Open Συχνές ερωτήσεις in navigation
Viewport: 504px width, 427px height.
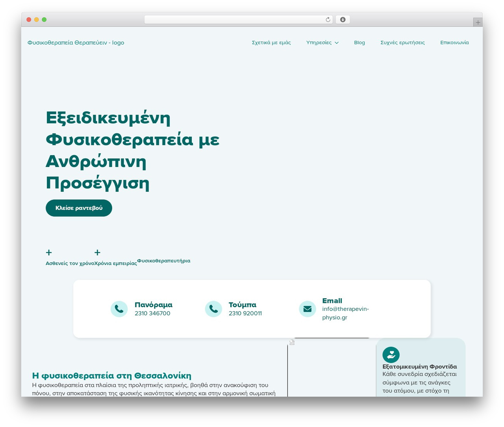point(402,43)
